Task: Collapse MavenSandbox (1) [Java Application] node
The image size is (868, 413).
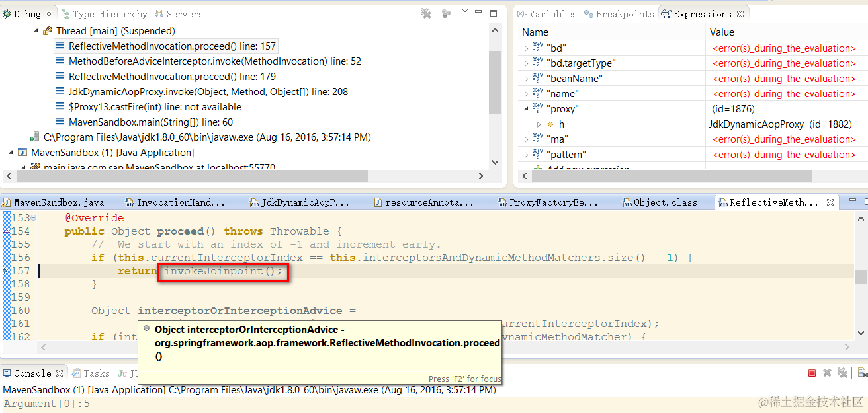Action: coord(11,153)
